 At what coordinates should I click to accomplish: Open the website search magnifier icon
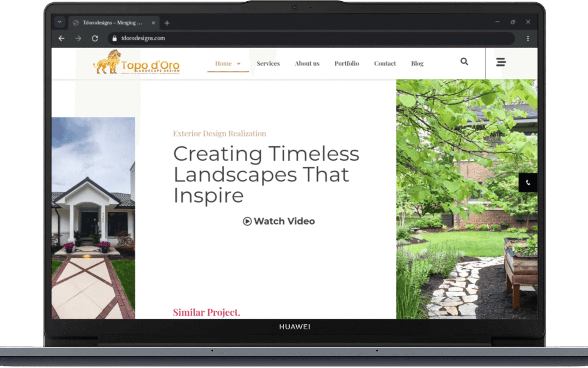coord(464,62)
